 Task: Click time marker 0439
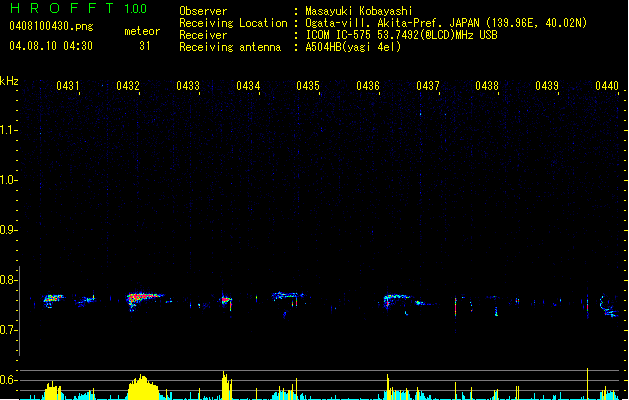pyautogui.click(x=547, y=86)
